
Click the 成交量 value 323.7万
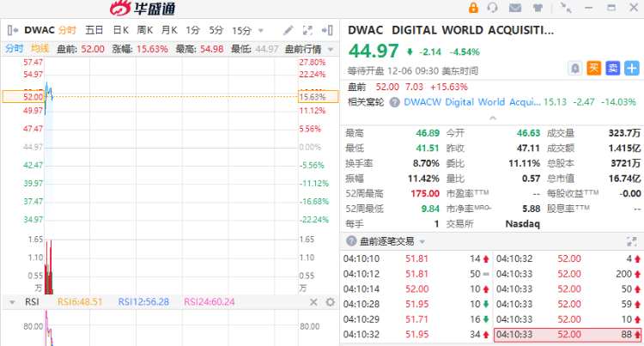point(624,133)
